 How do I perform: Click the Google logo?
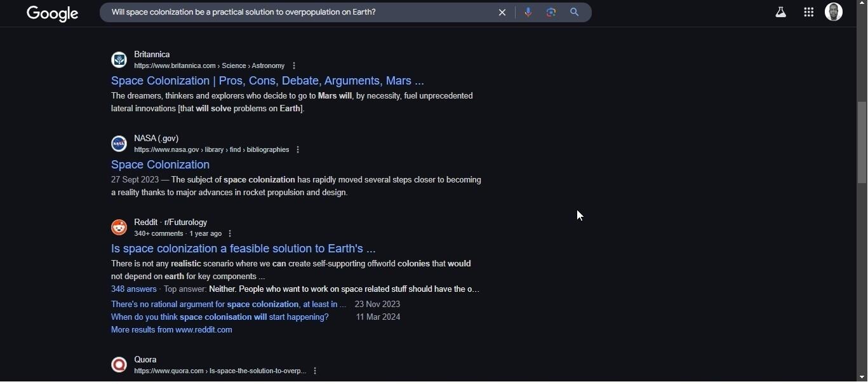[52, 13]
